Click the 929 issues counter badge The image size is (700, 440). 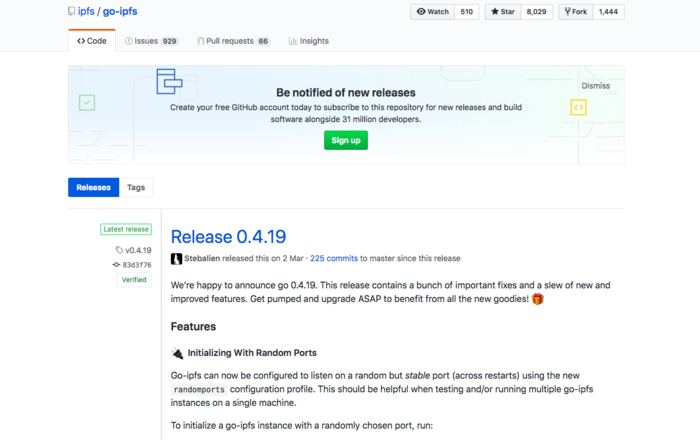click(170, 41)
